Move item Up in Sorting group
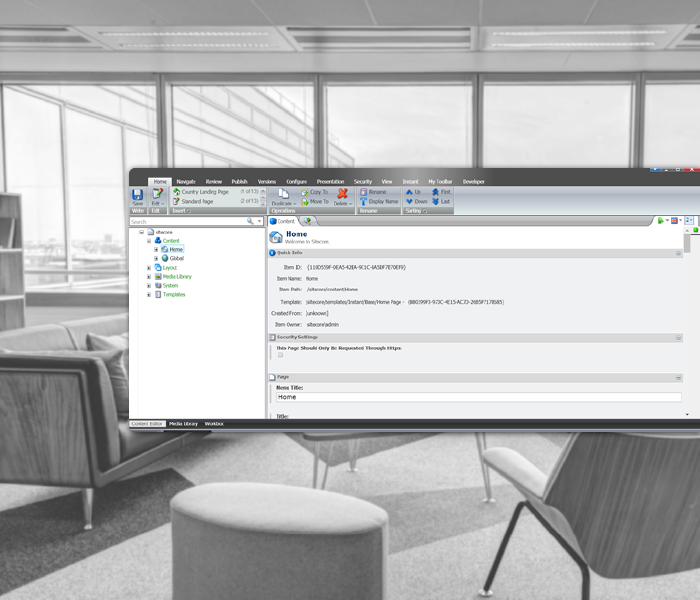 click(x=414, y=192)
